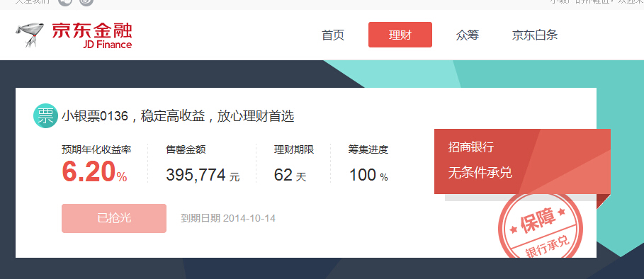Viewport: 644px width, 279px height.
Task: Click the WeChat follow icon at top
Action: tap(65, 2)
